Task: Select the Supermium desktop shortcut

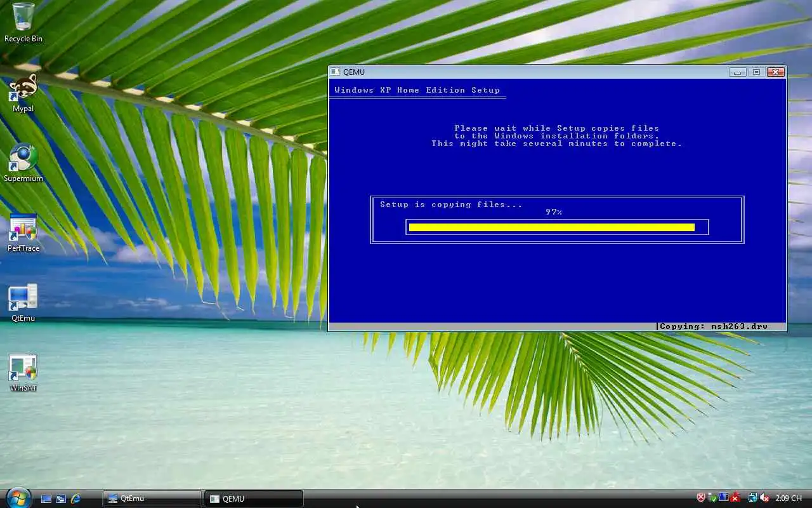Action: point(23,163)
